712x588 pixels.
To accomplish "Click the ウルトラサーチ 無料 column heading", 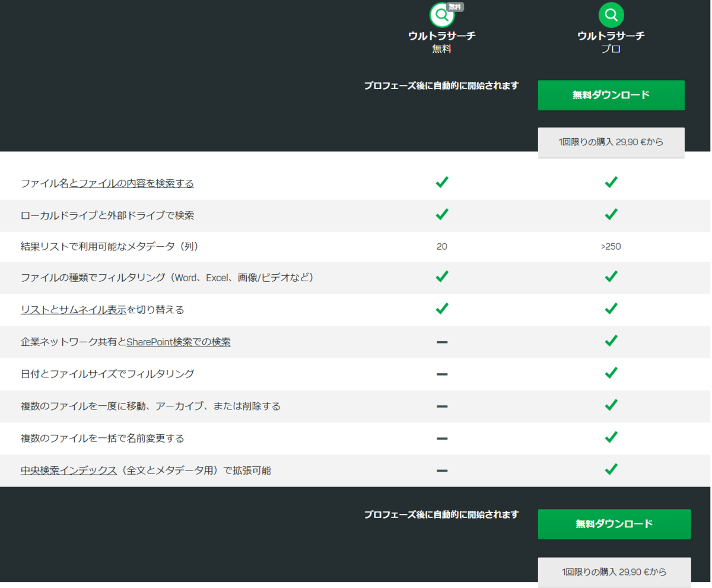I will tap(441, 42).
